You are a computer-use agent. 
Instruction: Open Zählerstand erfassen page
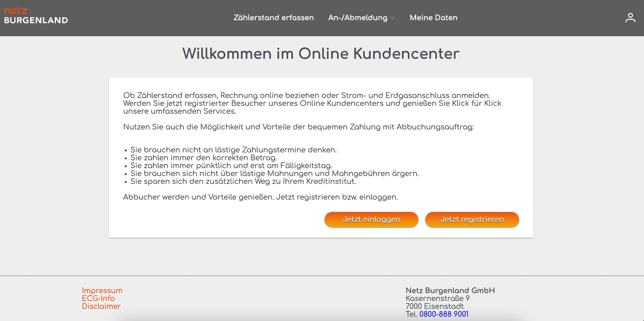273,18
